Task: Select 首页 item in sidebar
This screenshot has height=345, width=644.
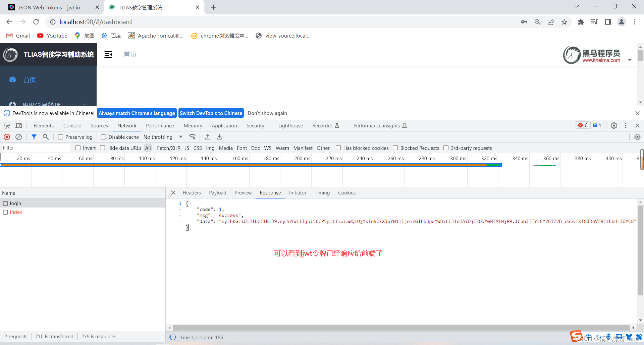Action: coord(48,80)
